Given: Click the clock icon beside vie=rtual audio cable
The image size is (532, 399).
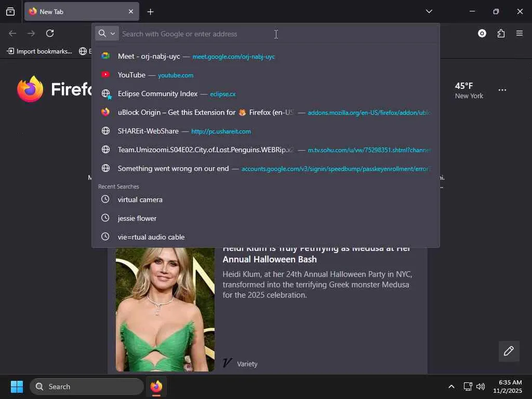Looking at the screenshot, I should 105,236.
